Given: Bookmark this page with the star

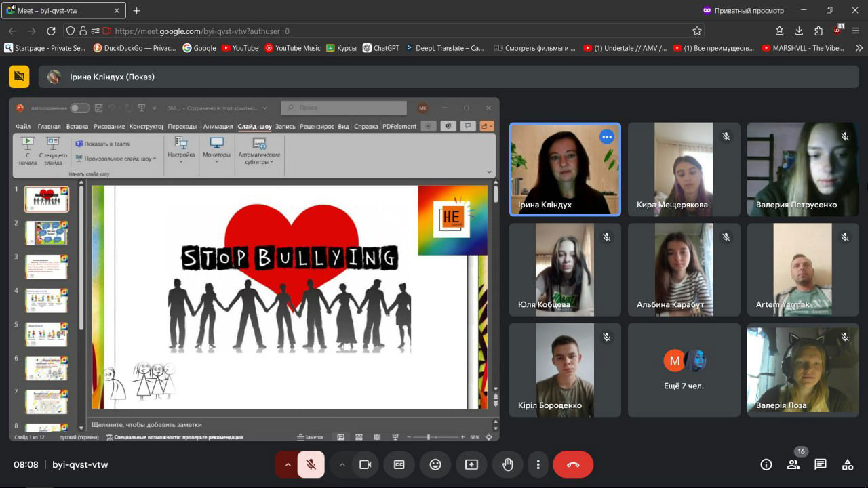Looking at the screenshot, I should (x=696, y=30).
